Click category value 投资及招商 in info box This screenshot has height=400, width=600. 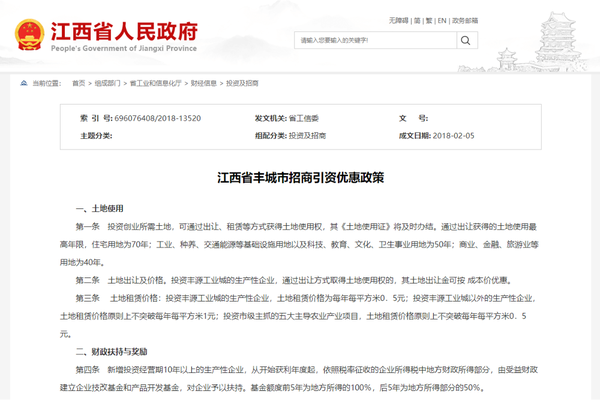307,136
